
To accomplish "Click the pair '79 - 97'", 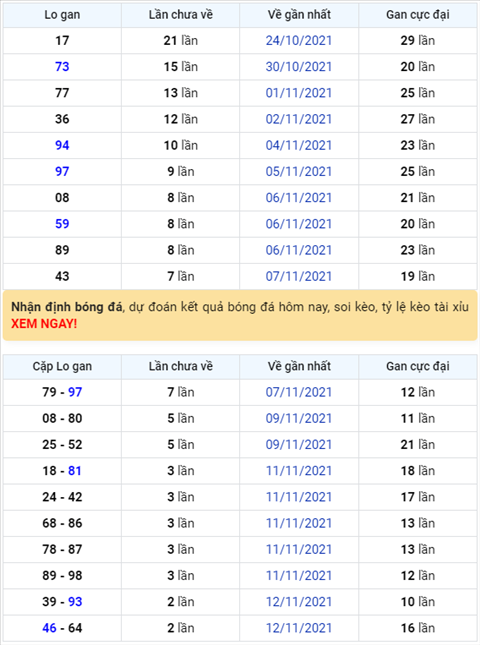I will click(62, 392).
